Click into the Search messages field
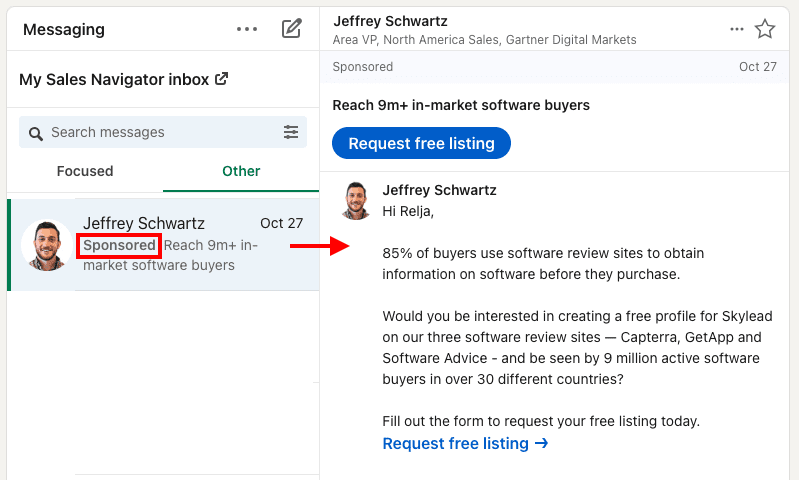 click(163, 132)
